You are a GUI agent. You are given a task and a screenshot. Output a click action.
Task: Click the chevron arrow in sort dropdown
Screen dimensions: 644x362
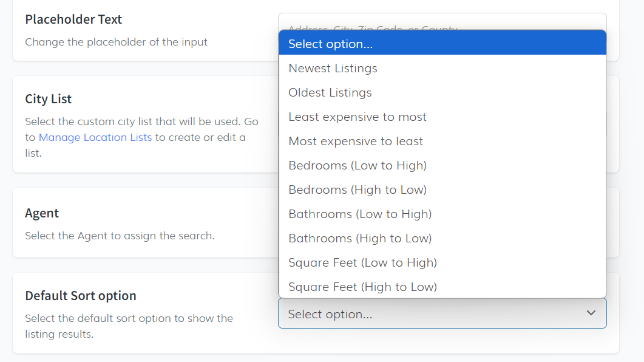591,313
